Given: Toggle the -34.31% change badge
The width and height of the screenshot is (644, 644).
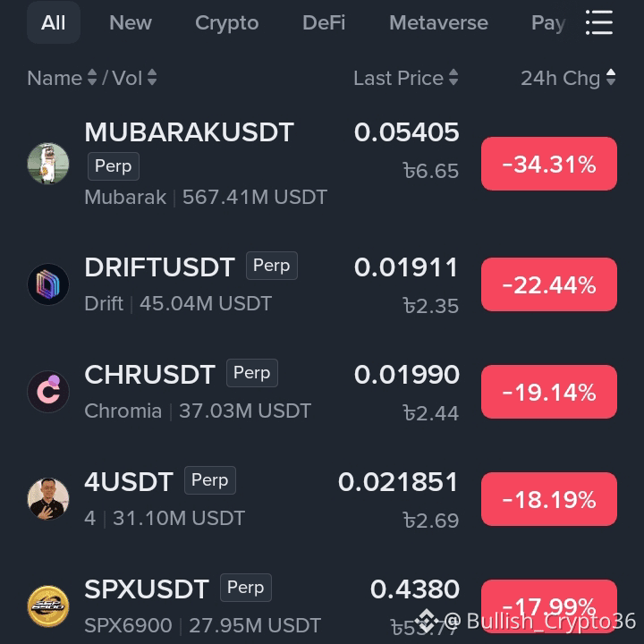Looking at the screenshot, I should [x=548, y=164].
